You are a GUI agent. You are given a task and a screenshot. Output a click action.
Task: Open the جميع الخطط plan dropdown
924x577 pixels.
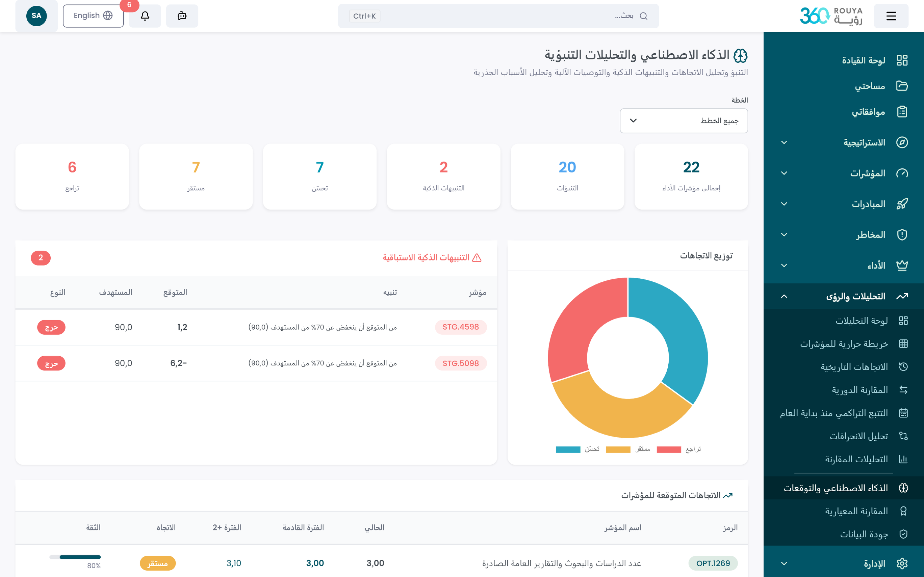pos(684,120)
